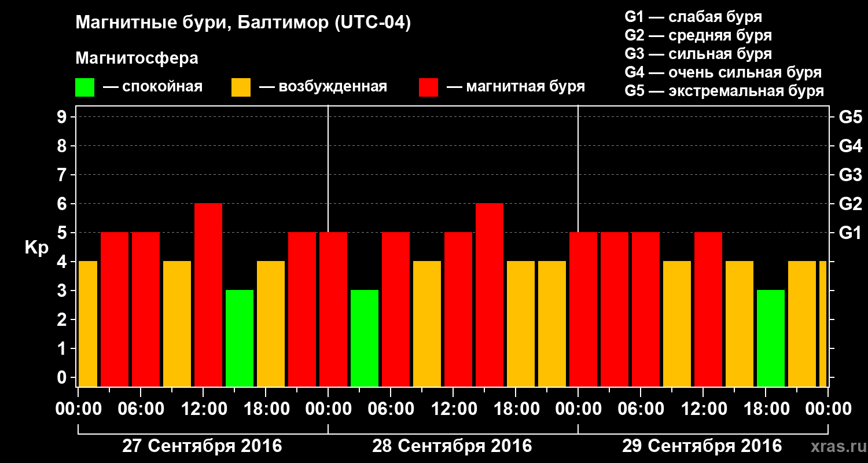Click the 'G1' label on the right axis
868x463 pixels.
click(x=850, y=233)
